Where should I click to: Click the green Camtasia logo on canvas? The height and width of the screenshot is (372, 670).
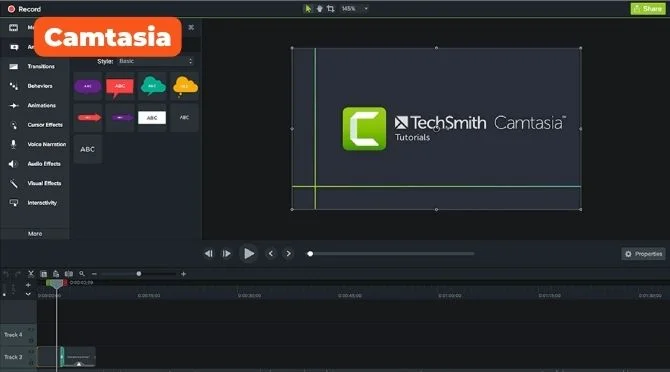(364, 129)
